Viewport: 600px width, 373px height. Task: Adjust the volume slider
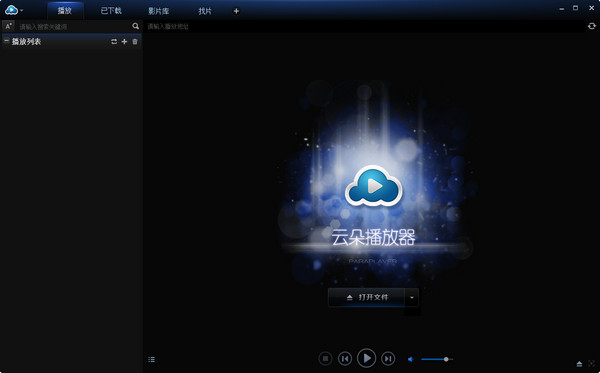click(x=437, y=359)
